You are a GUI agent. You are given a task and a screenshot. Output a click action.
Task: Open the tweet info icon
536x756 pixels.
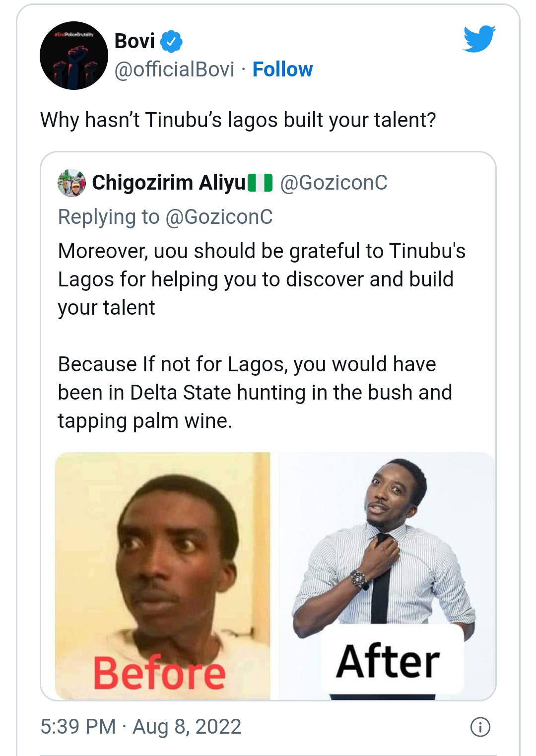[x=480, y=727]
